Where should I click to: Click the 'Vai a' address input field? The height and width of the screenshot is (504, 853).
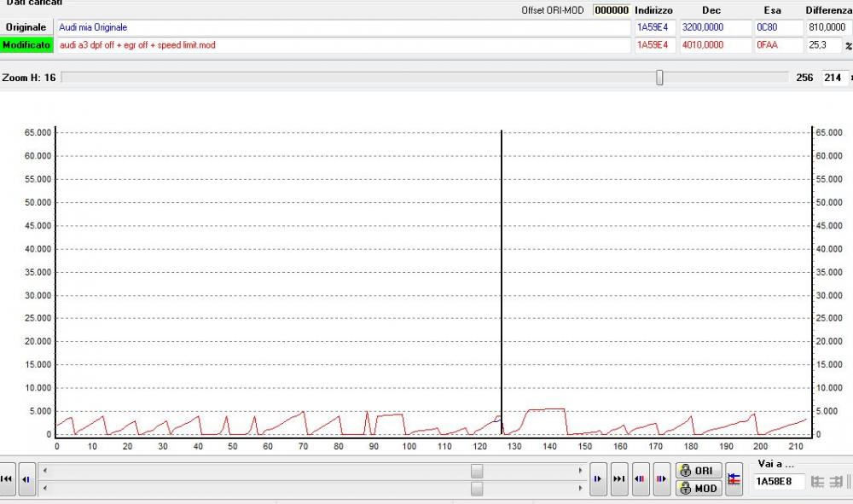tap(779, 482)
